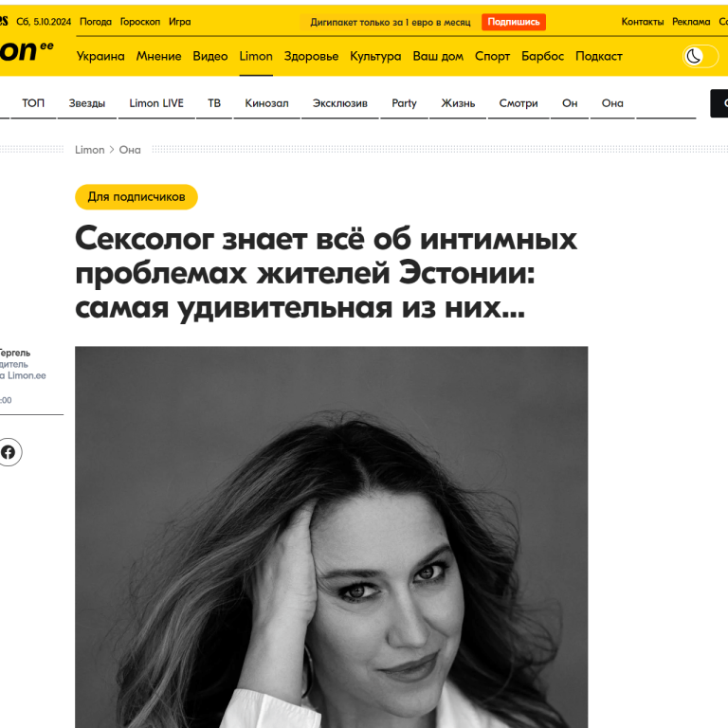Open the Гороскоп link
Screen dimensions: 728x728
(139, 22)
